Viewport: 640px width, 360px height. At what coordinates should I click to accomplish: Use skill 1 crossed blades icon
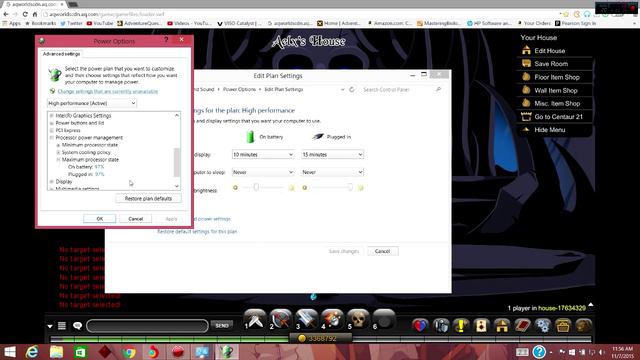(x=256, y=320)
